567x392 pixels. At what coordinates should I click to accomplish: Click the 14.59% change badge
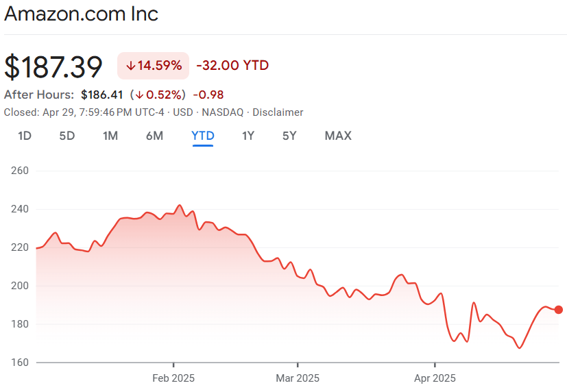point(153,66)
